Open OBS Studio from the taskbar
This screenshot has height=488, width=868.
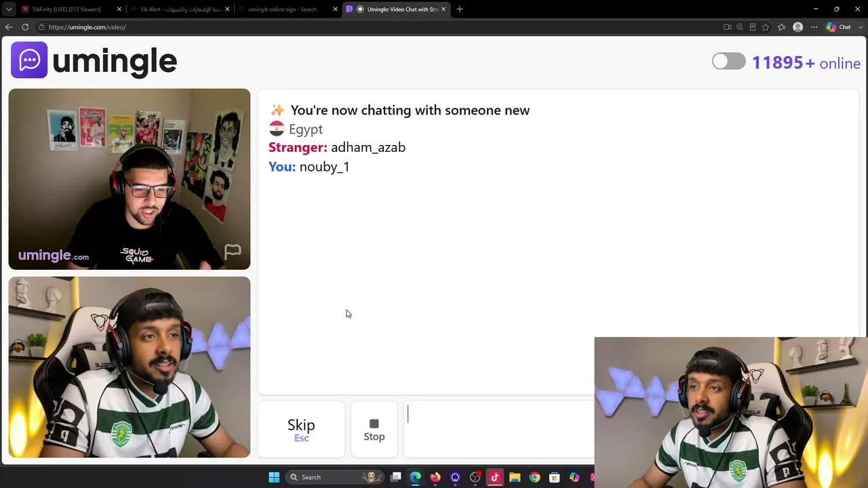475,477
